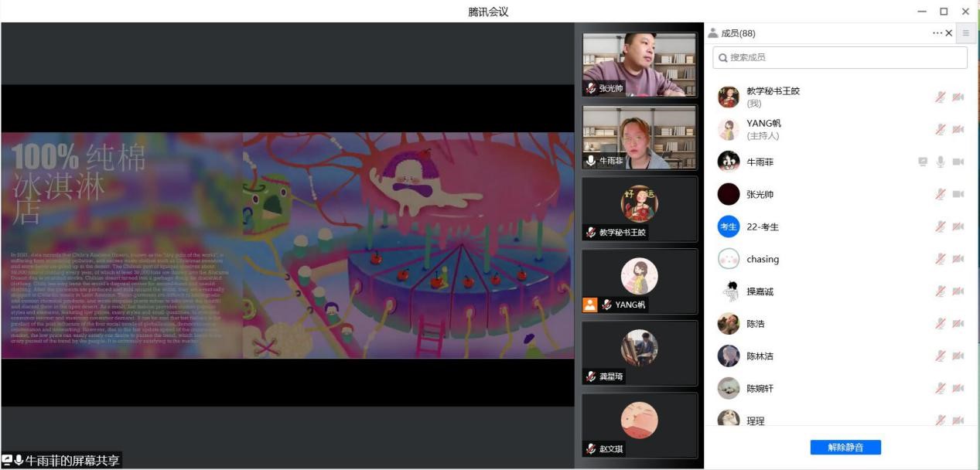This screenshot has width=980, height=470.
Task: Toggle the camera for 教学秘书王皎 in the list
Action: point(958,97)
